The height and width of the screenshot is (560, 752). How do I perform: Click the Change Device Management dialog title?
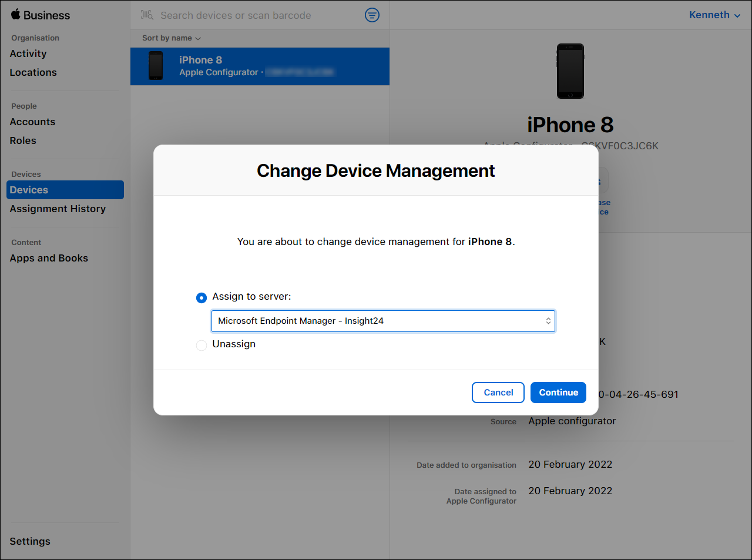376,171
